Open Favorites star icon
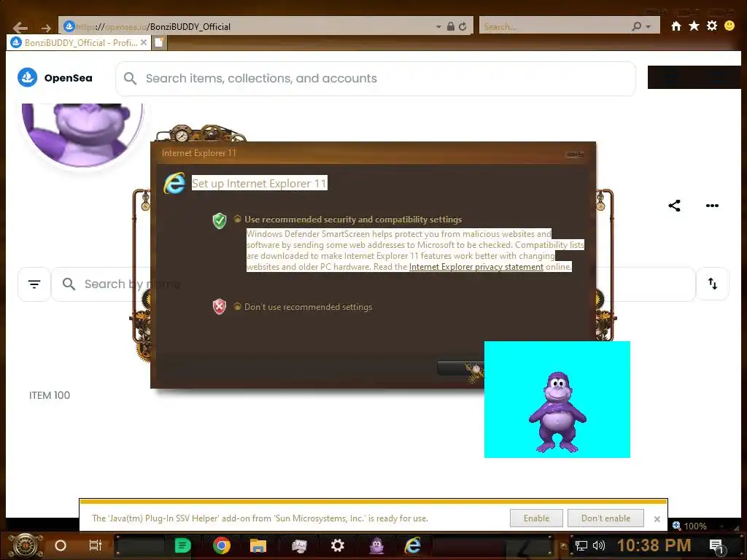The width and height of the screenshot is (747, 560). tap(694, 26)
